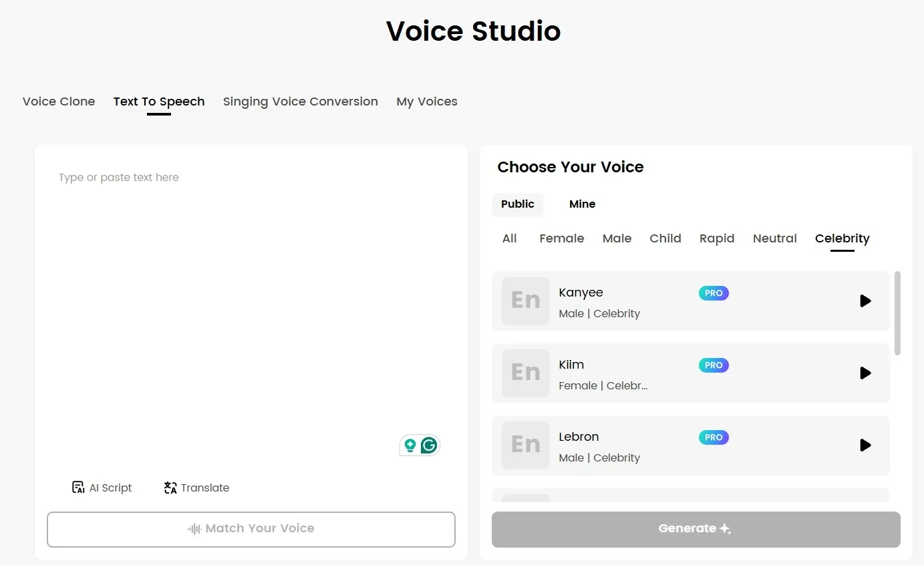
Task: Select the Lebron voice name
Action: [579, 437]
